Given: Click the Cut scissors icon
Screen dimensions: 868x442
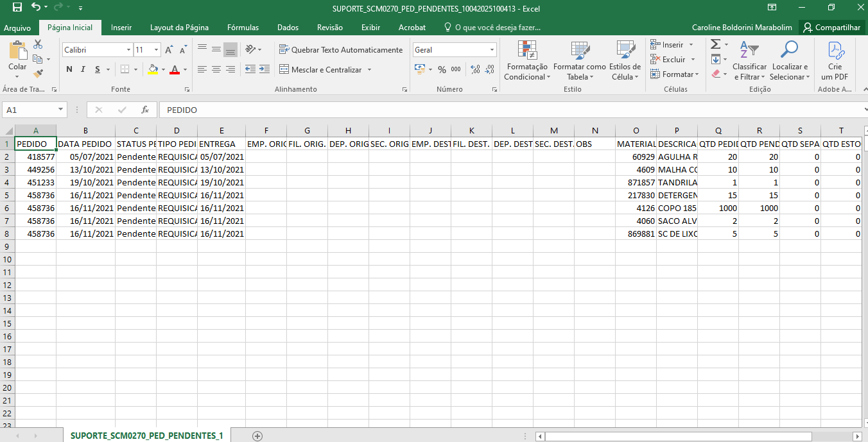Looking at the screenshot, I should tap(38, 44).
